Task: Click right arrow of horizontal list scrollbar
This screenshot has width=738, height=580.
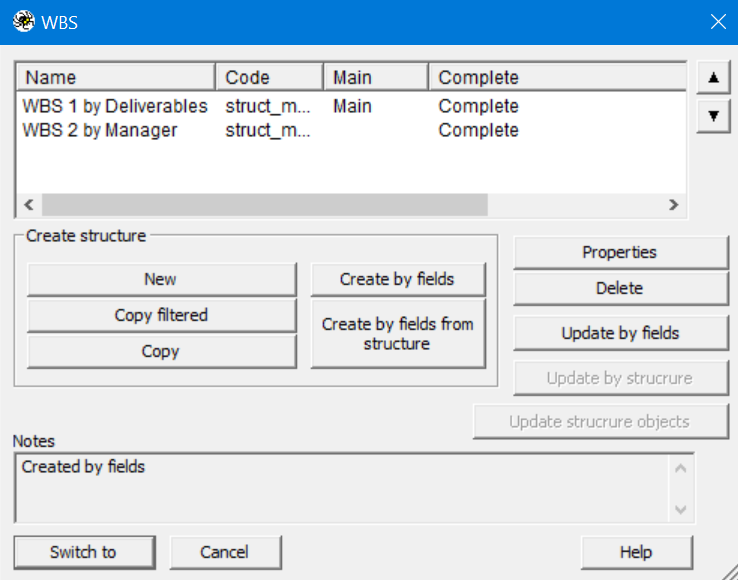Action: [x=674, y=205]
